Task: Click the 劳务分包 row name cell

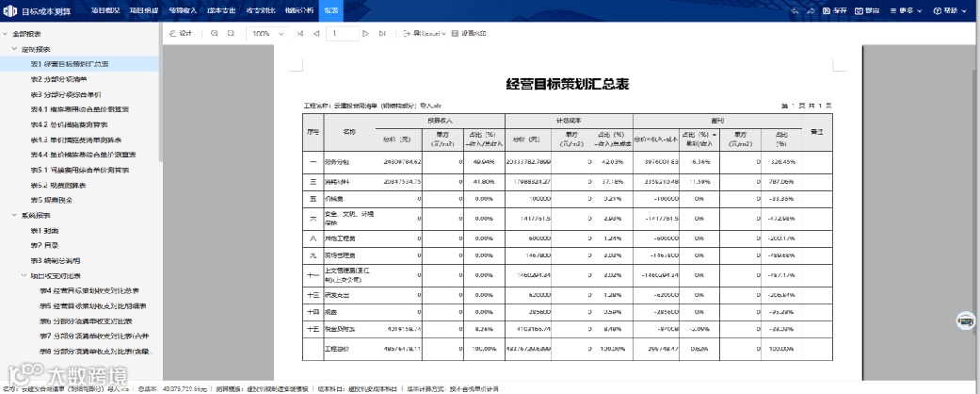Action: coord(349,161)
